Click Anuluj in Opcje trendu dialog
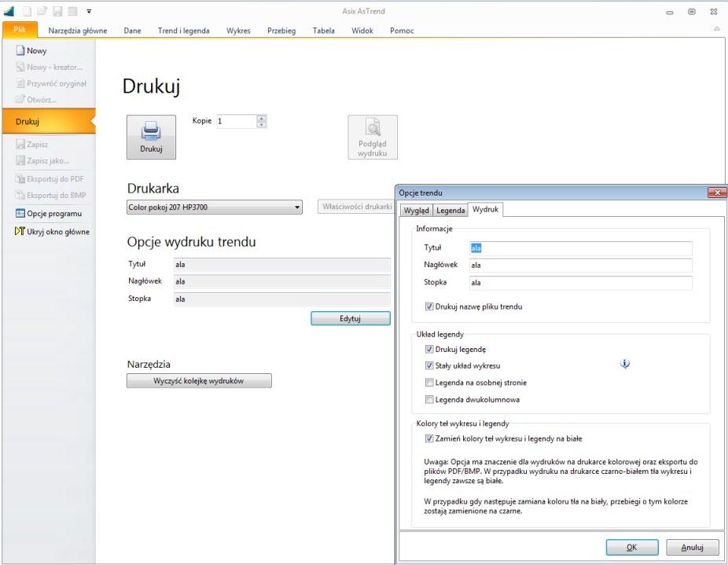This screenshot has height=565, width=728. pyautogui.click(x=693, y=548)
